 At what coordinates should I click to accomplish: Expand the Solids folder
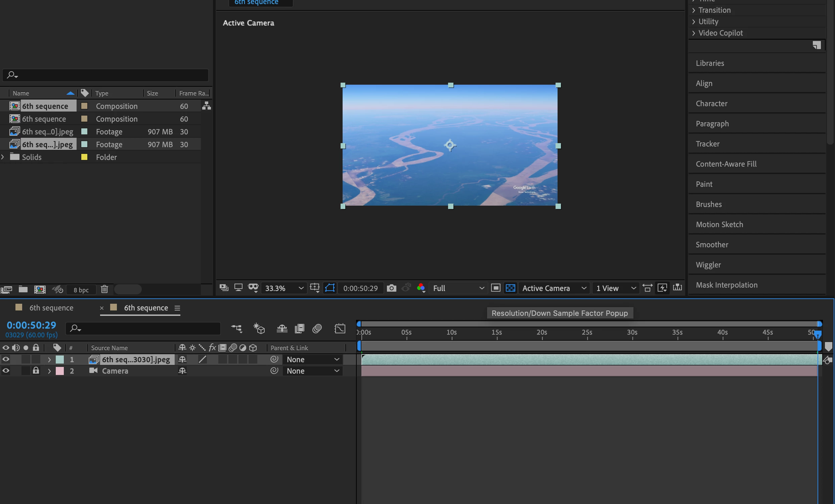tap(3, 157)
